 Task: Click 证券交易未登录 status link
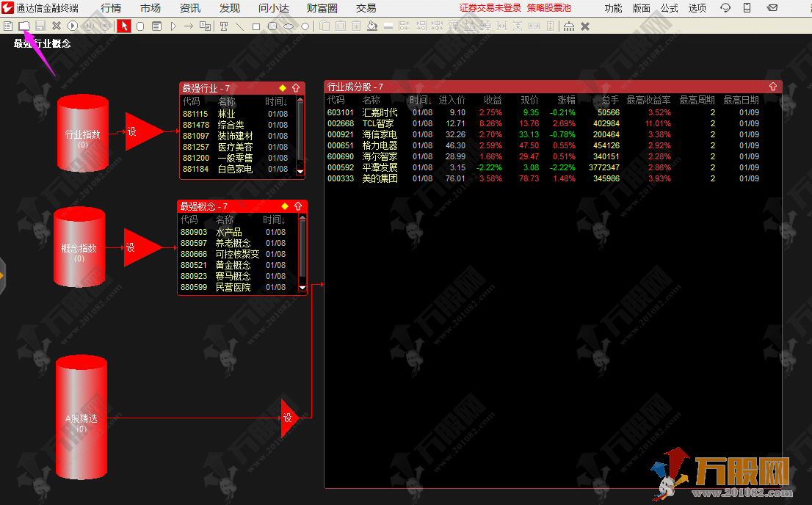coord(490,8)
